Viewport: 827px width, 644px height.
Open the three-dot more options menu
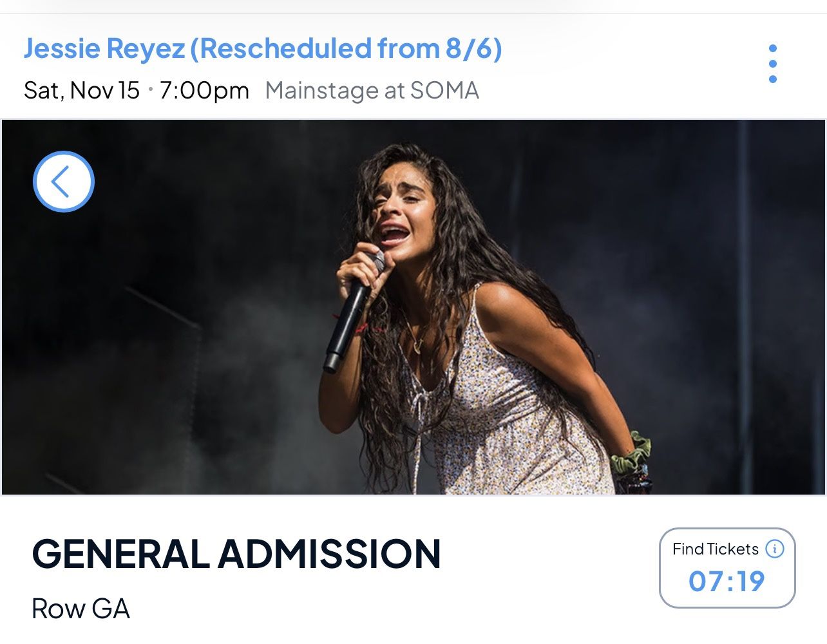click(773, 64)
